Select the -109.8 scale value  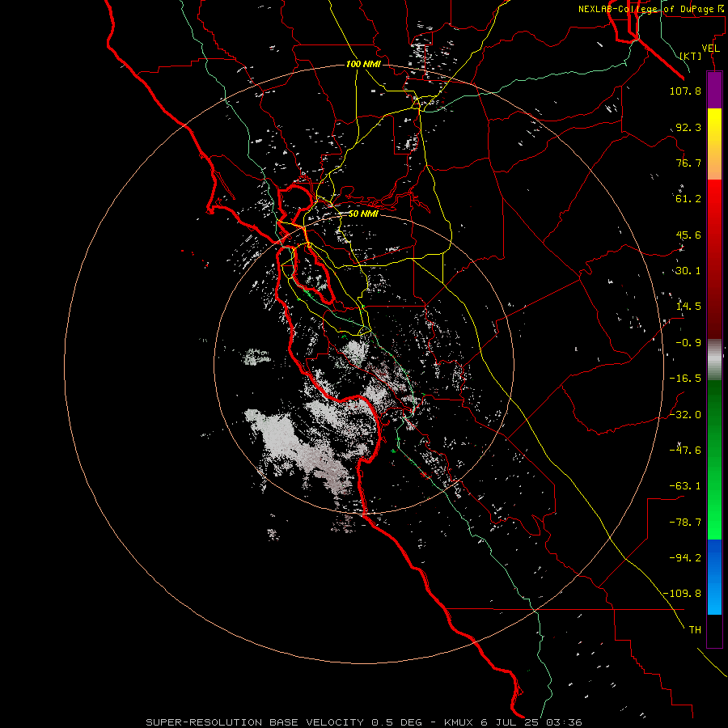point(683,594)
